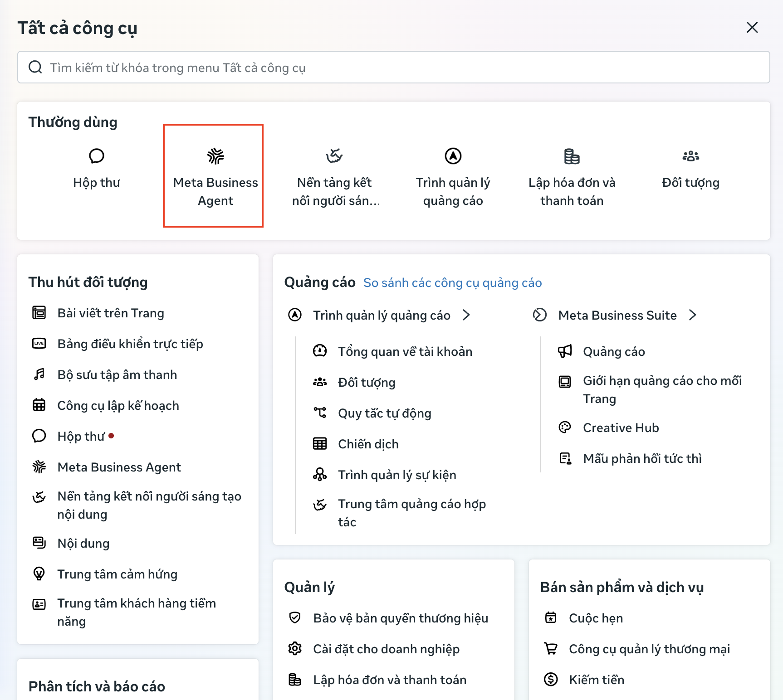Close the Tất cả công cụ panel
This screenshot has height=700, width=783.
[x=752, y=28]
